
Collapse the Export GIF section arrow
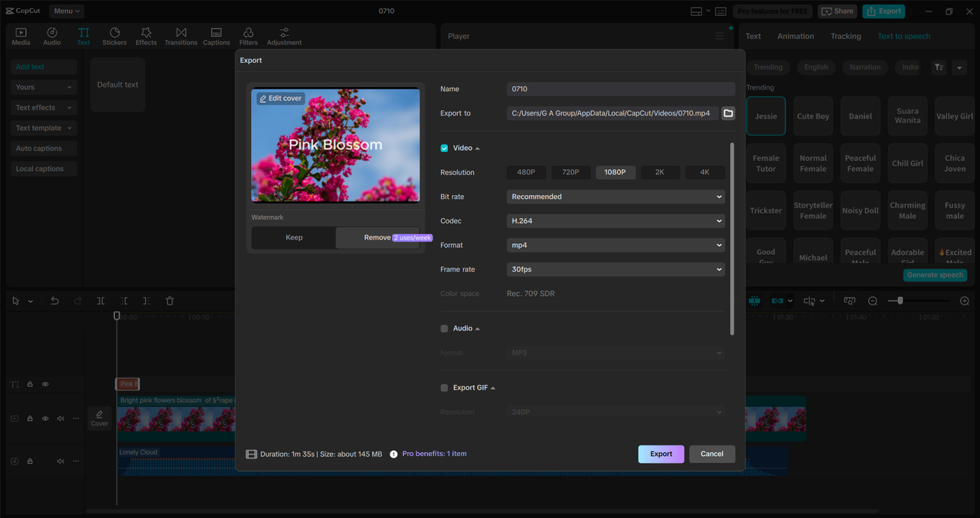click(x=493, y=388)
